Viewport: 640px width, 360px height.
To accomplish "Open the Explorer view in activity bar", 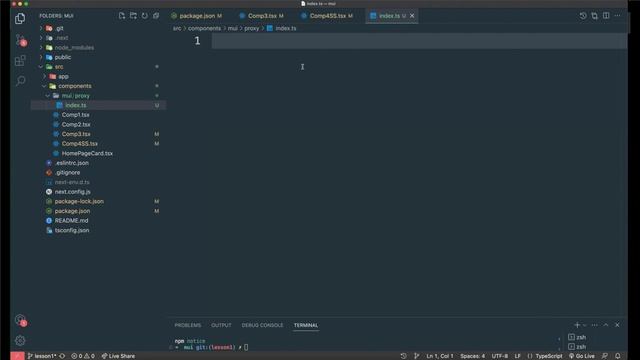I will point(20,18).
